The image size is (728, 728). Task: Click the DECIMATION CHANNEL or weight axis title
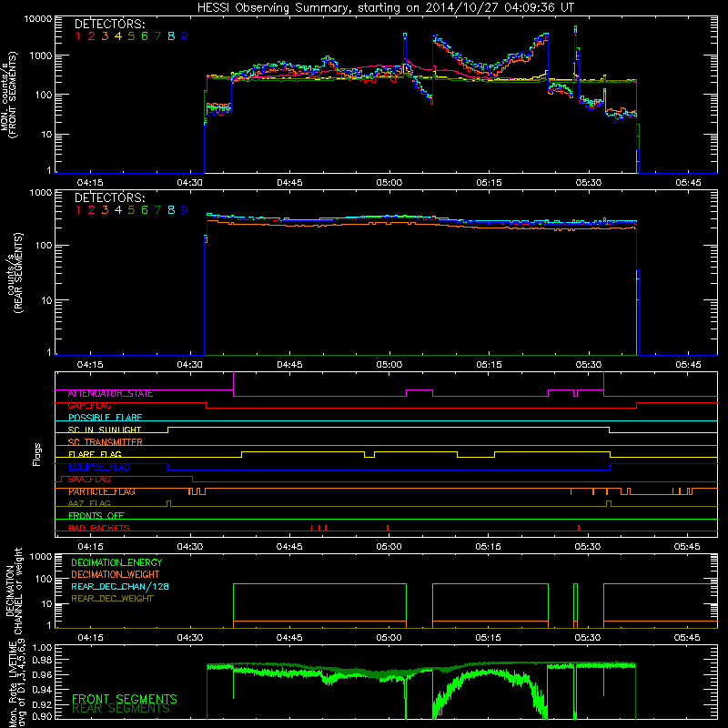pos(14,591)
